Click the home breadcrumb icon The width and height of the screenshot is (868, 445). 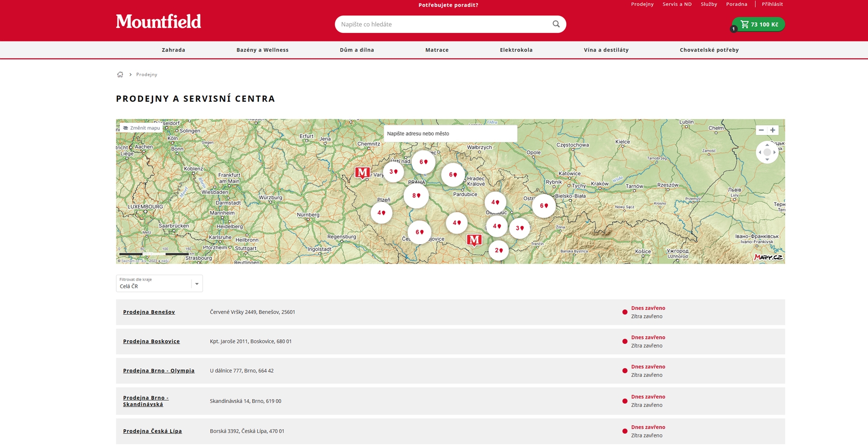point(120,74)
